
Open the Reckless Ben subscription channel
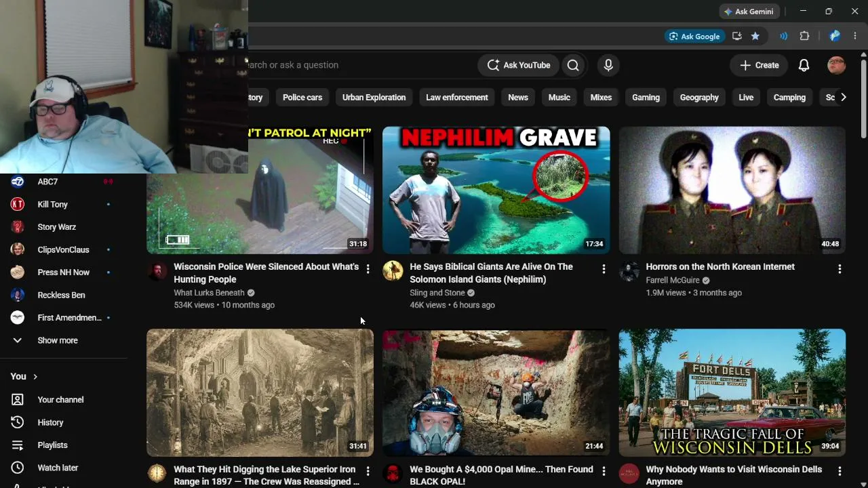coord(62,295)
